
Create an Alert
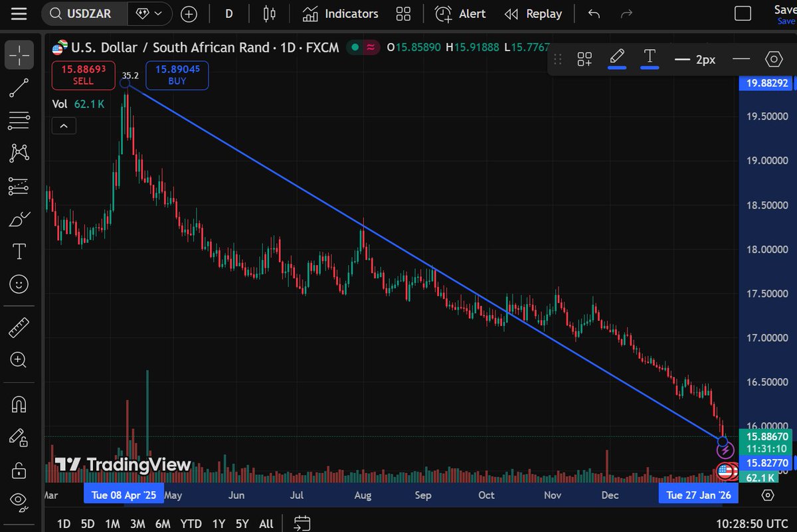pyautogui.click(x=460, y=14)
